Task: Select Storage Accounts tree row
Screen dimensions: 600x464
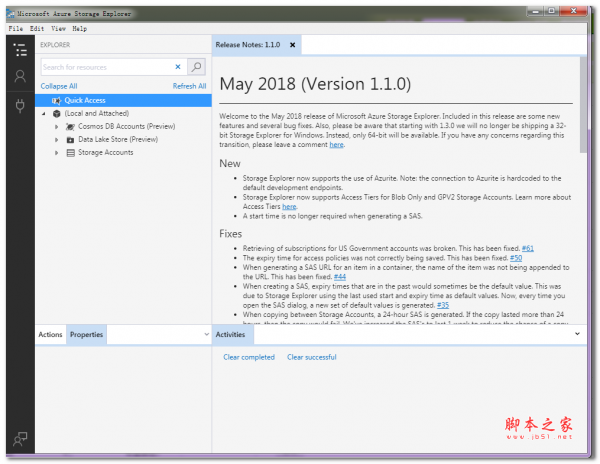Action: coord(123,153)
